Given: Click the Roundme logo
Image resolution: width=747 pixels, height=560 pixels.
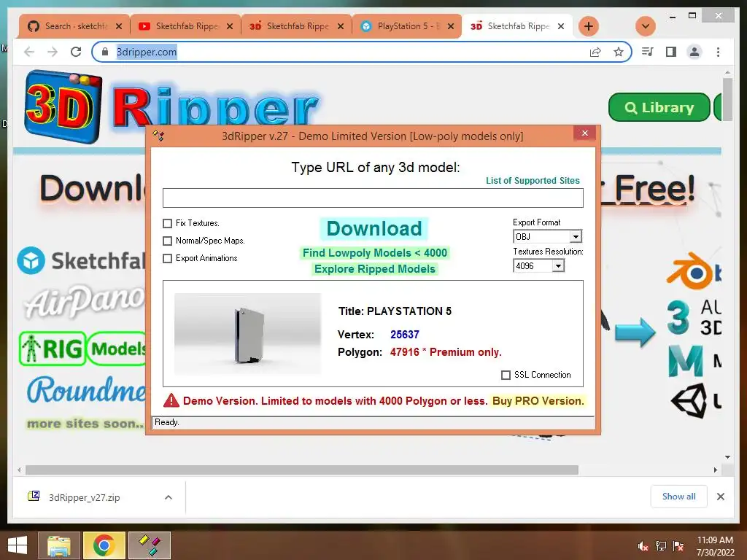Looking at the screenshot, I should [86, 390].
